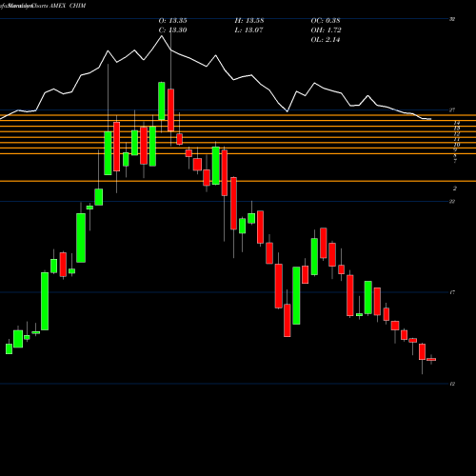Click the 17 price axis label
This screenshot has width=476, height=476.
[x=452, y=292]
